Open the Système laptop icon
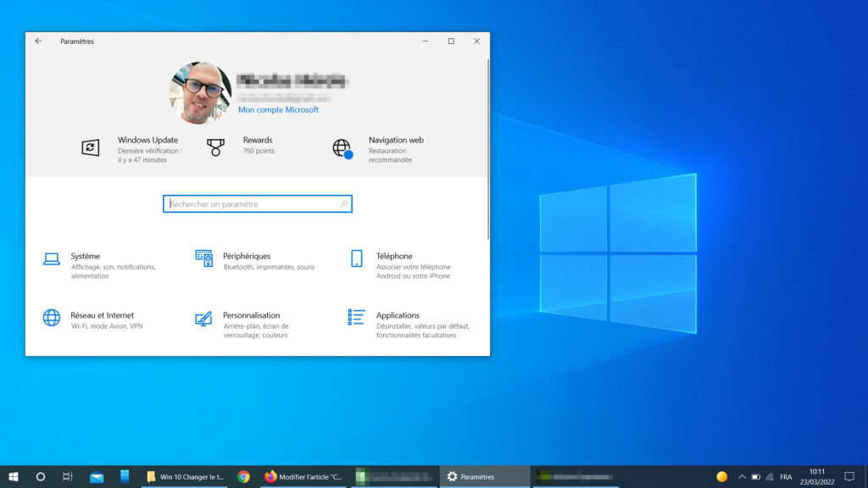This screenshot has height=488, width=868. [x=52, y=259]
